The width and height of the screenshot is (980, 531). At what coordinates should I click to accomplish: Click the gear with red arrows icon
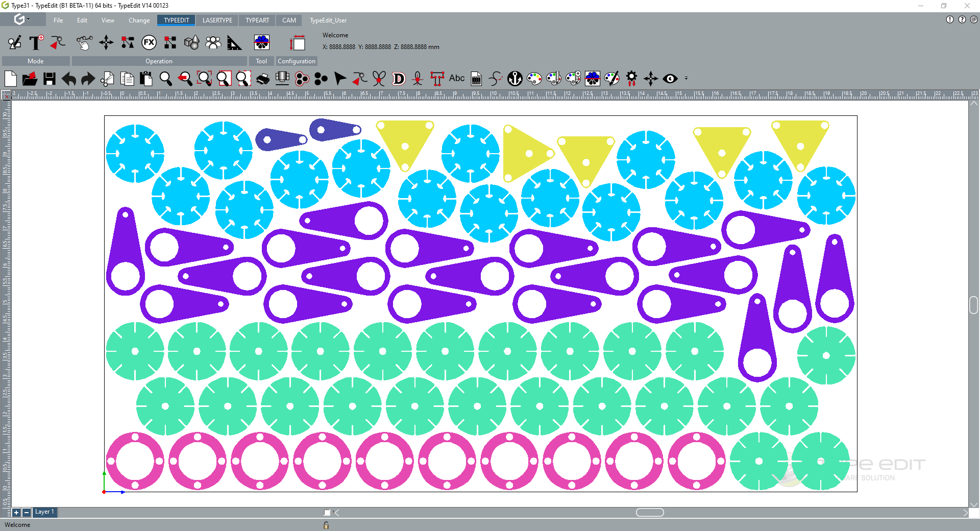(x=631, y=79)
